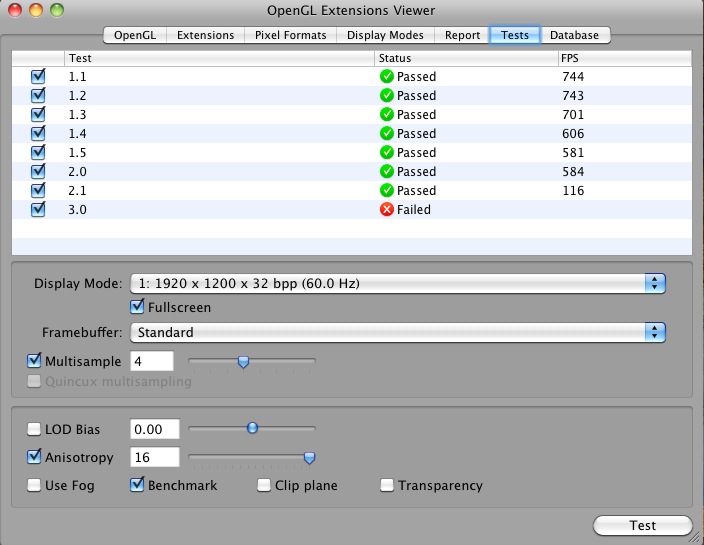The height and width of the screenshot is (545, 704).
Task: Click the green Passed icon for test 1.2
Action: (x=387, y=95)
